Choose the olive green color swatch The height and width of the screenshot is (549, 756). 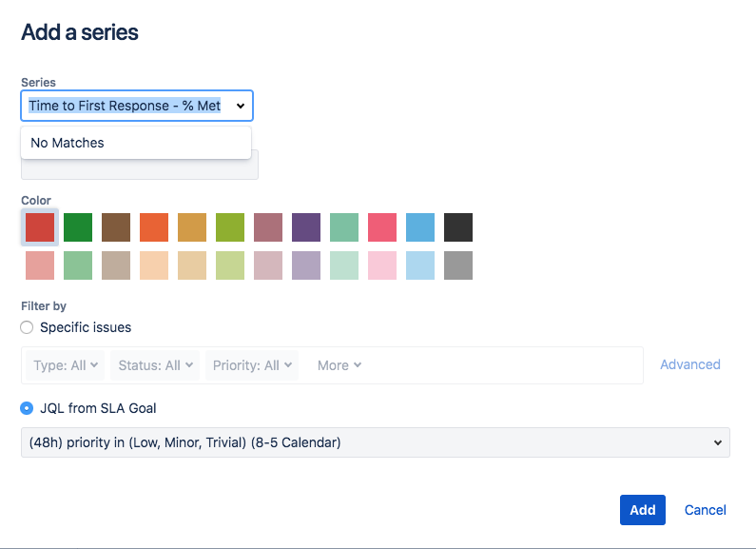(230, 227)
